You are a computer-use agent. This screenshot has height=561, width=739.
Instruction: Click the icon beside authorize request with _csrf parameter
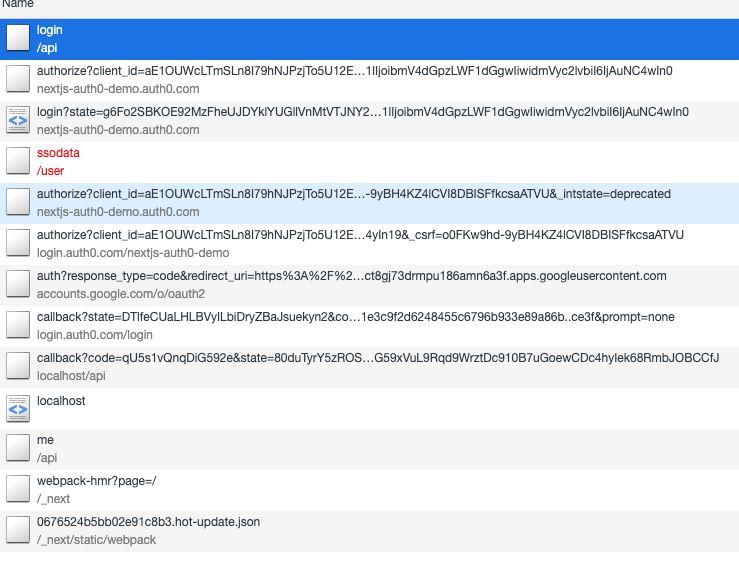pyautogui.click(x=18, y=243)
